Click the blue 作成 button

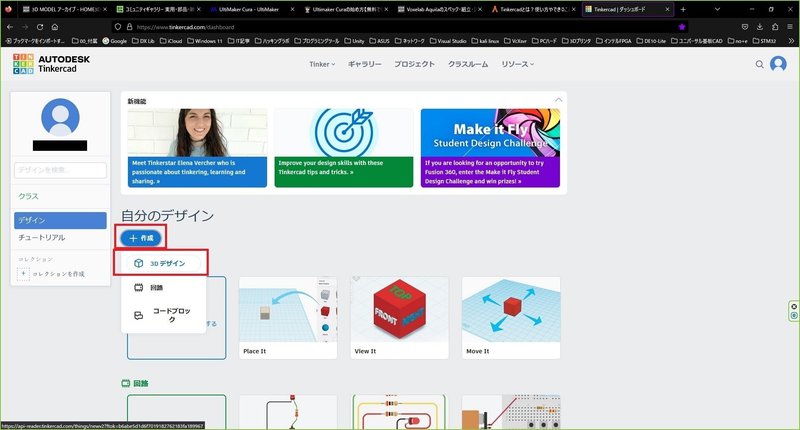(x=141, y=238)
